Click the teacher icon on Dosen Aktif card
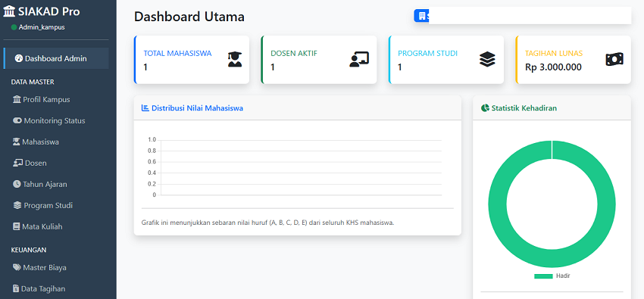 (x=359, y=60)
